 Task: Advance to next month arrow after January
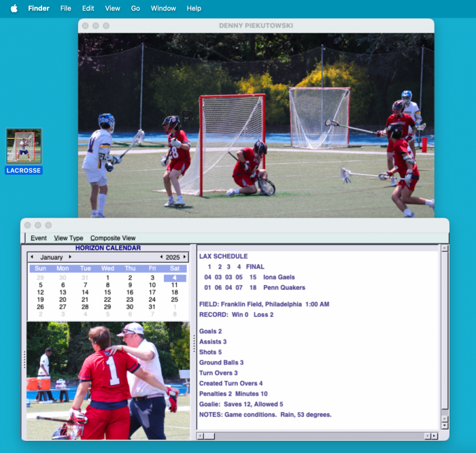pos(69,257)
